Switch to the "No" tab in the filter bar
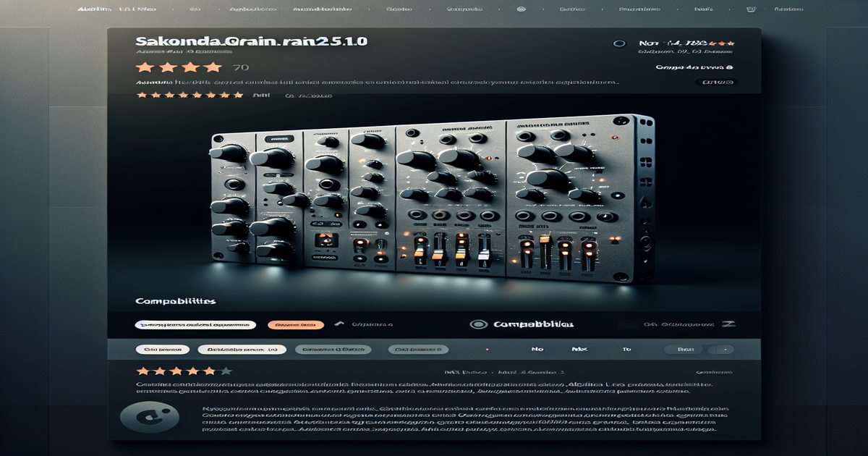Screen dimensions: 868x456 pos(537,349)
